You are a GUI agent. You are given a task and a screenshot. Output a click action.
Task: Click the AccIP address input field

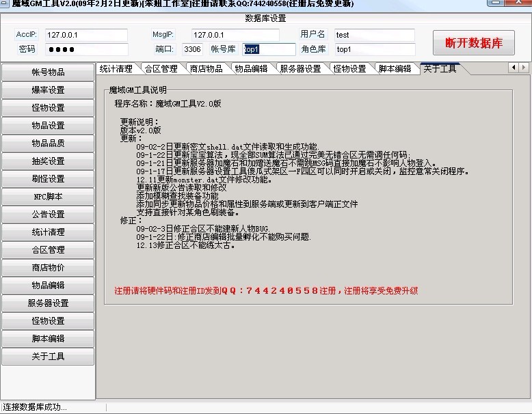click(86, 35)
